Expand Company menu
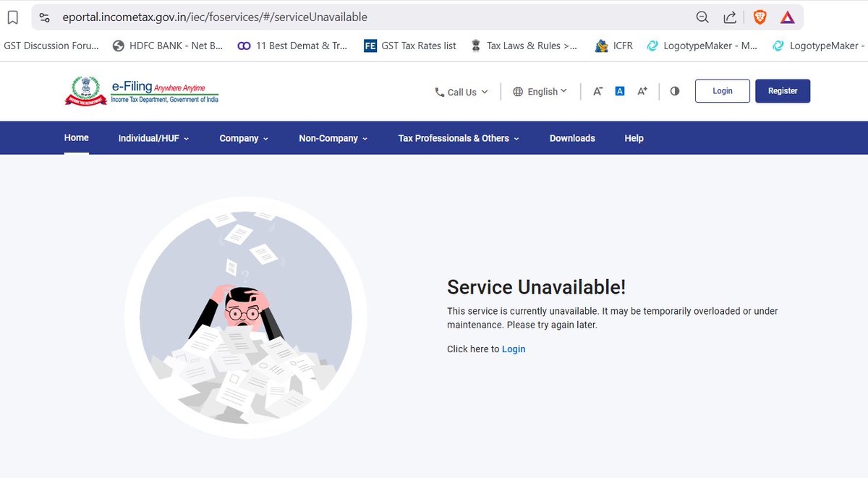The image size is (868, 478). pyautogui.click(x=244, y=138)
